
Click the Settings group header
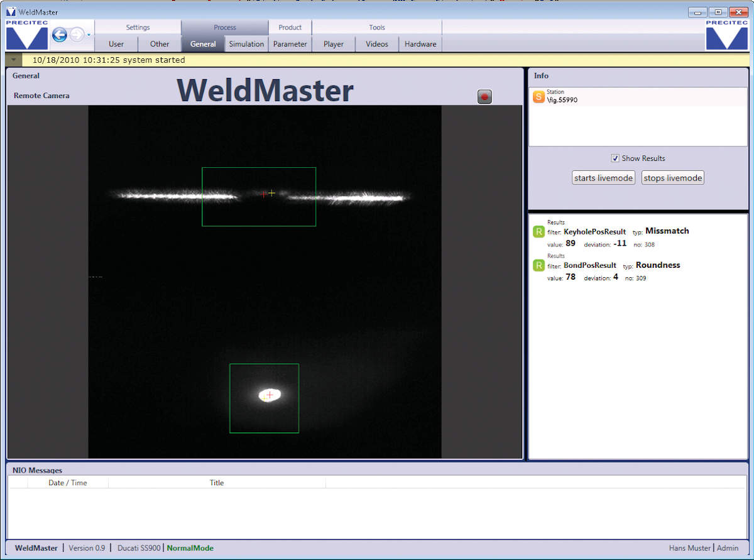pos(138,28)
